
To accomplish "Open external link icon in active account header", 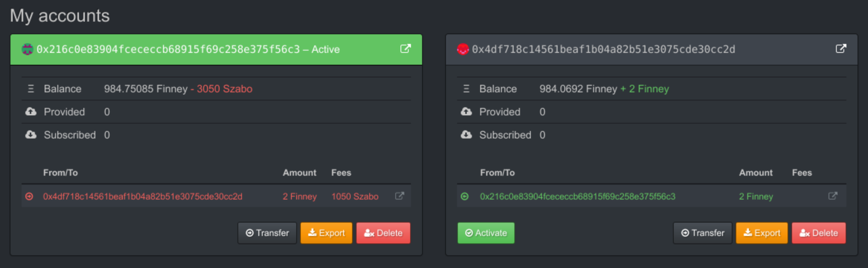I will click(x=405, y=49).
